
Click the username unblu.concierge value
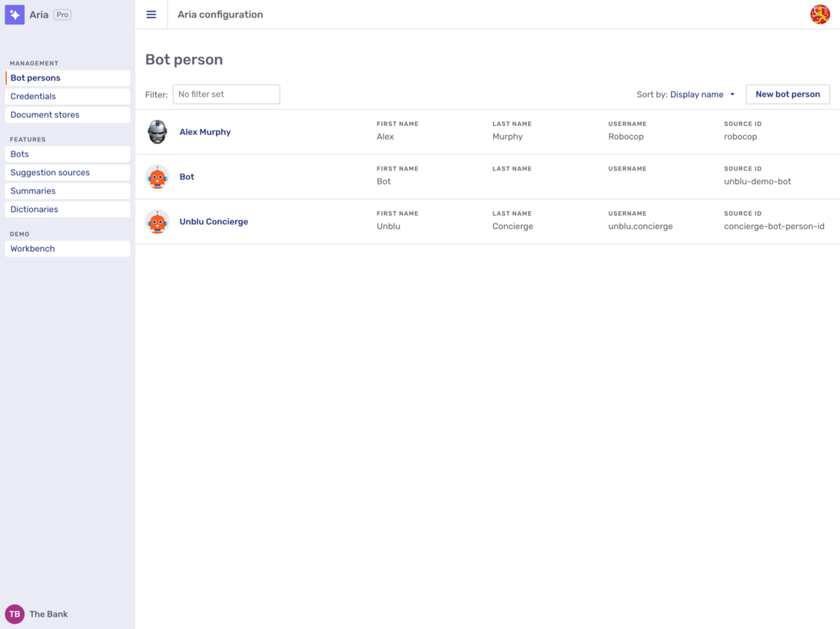click(640, 227)
